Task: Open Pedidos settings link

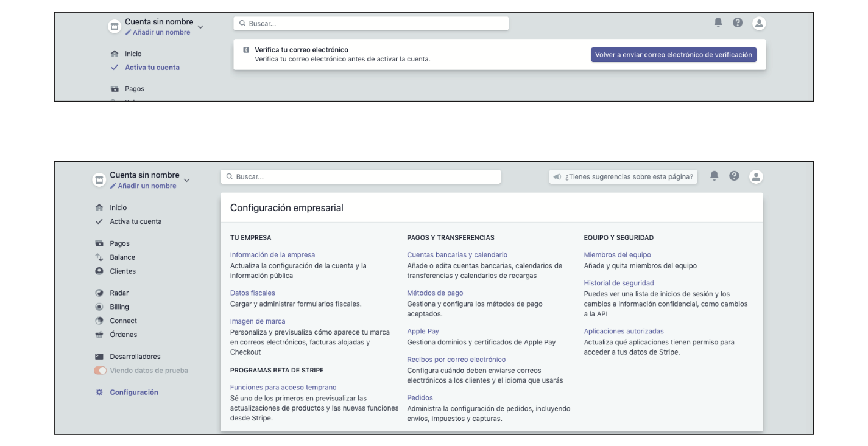Action: pyautogui.click(x=420, y=398)
